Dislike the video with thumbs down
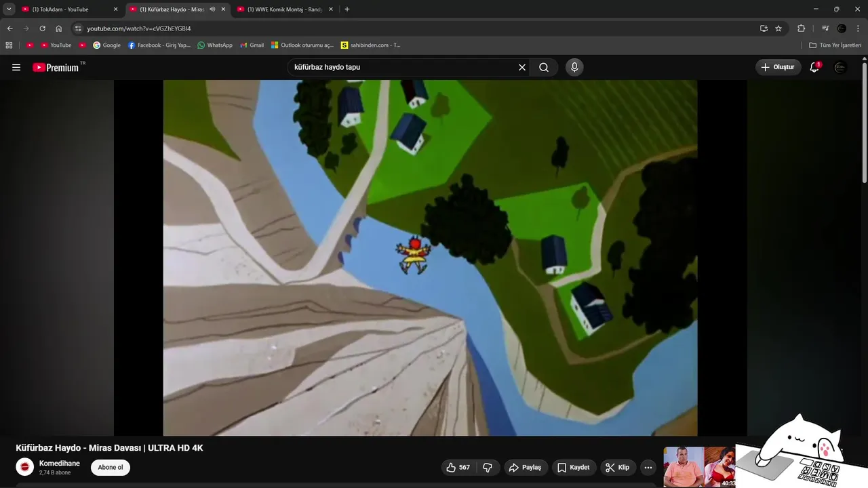Viewport: 868px width, 488px height. pyautogui.click(x=488, y=467)
